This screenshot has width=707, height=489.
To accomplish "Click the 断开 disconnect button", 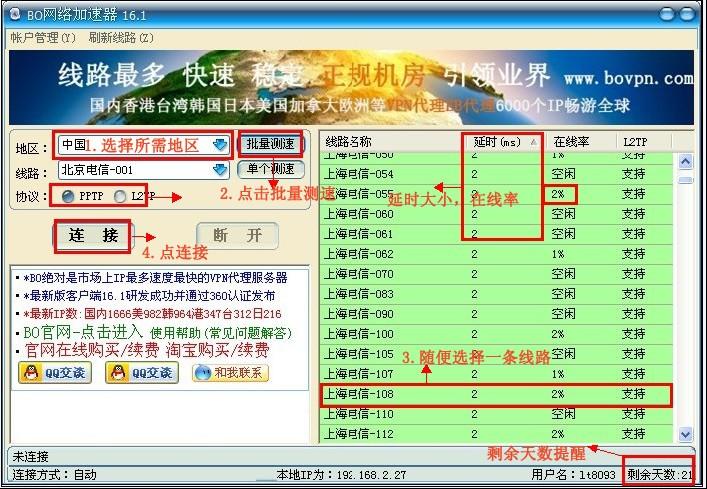I will (237, 236).
